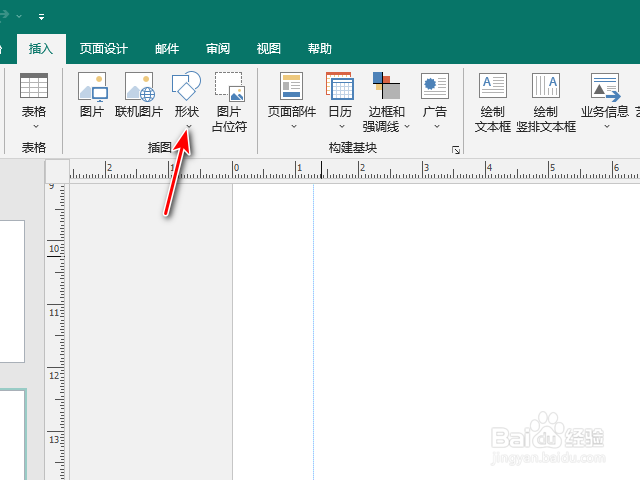
Task: Open the 邮件 tab
Action: [167, 49]
